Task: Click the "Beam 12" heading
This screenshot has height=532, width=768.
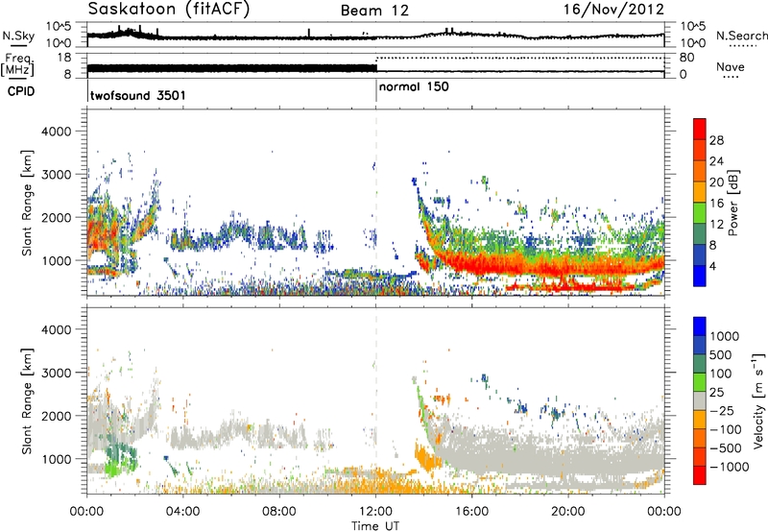Action: pyautogui.click(x=374, y=11)
